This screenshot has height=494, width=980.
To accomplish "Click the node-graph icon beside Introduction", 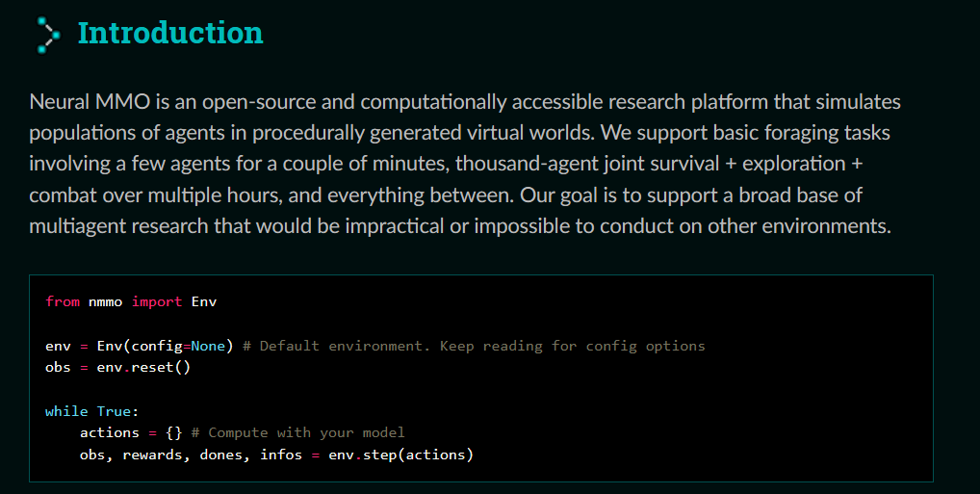I will coord(47,35).
